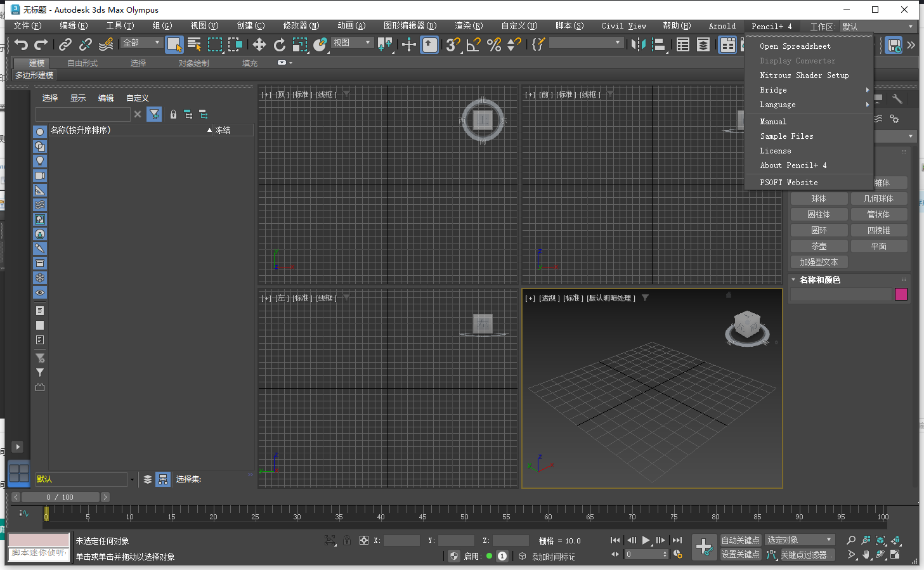
Task: Open the Arnold menu
Action: [722, 26]
